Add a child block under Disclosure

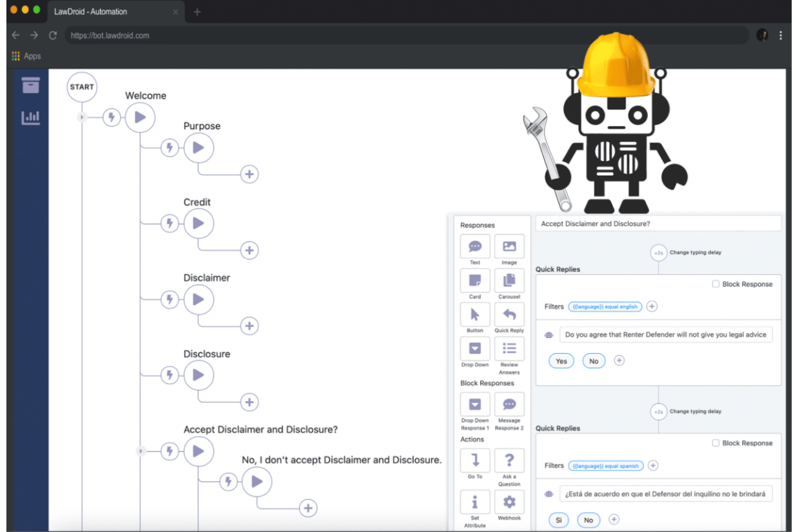coord(249,402)
